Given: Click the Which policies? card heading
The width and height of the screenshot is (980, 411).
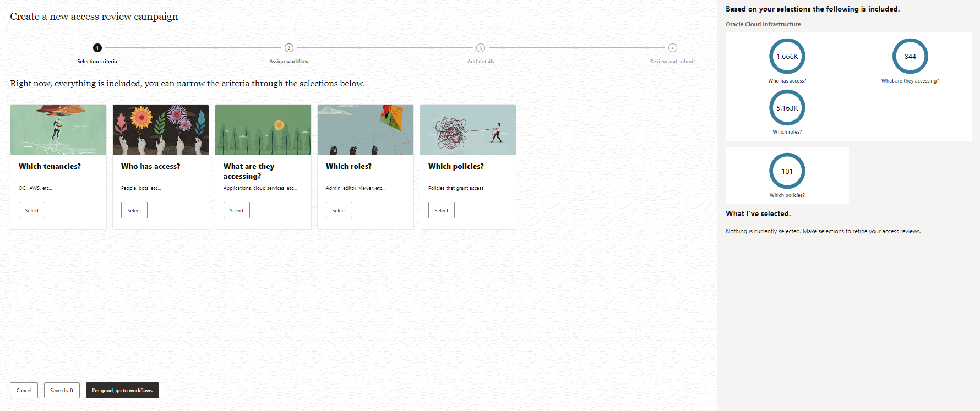Looking at the screenshot, I should click(456, 166).
